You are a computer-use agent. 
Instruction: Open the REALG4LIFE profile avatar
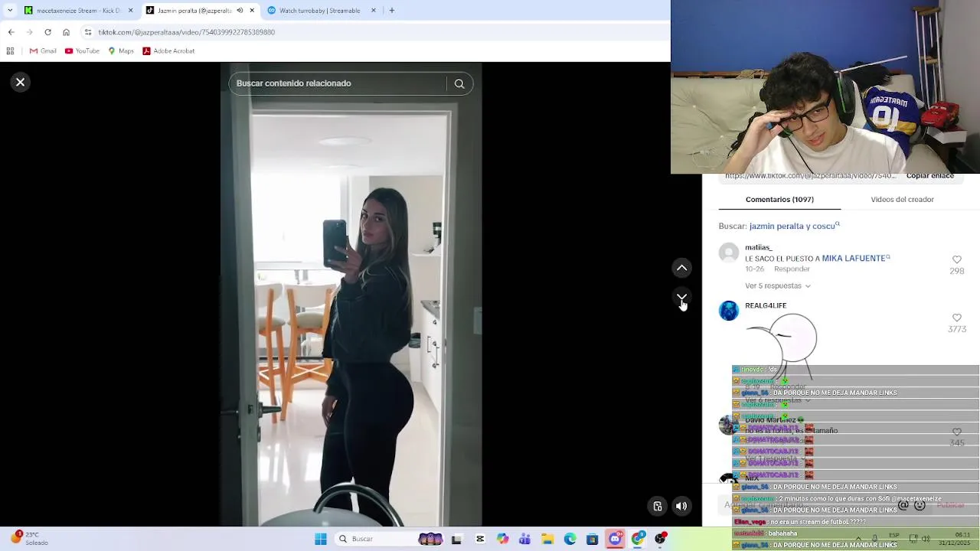[x=729, y=311]
